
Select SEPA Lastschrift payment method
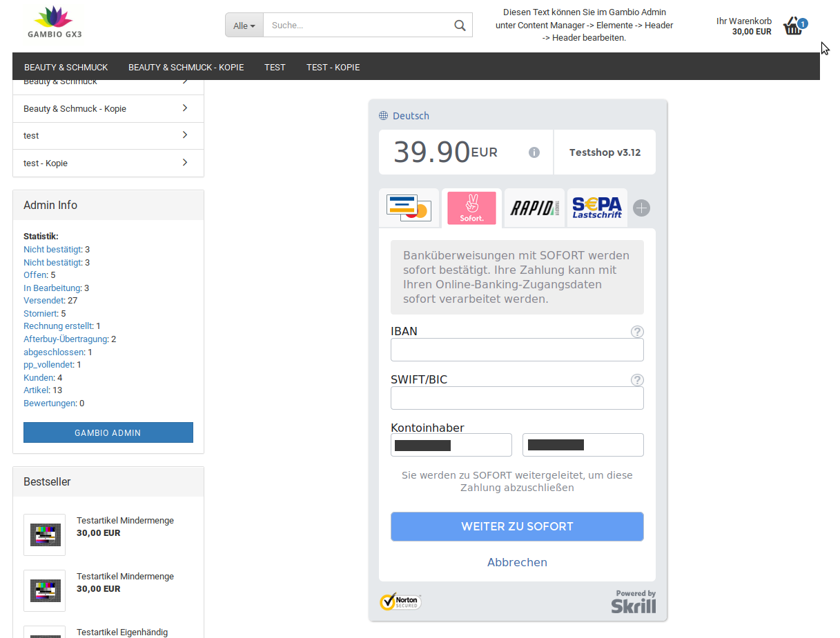(597, 208)
